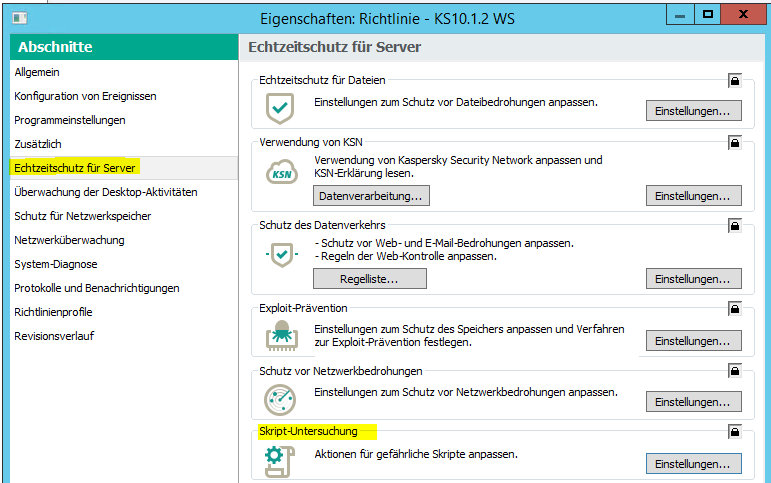
Task: Click the Skript-Untersuchung gear scroll icon
Action: click(x=278, y=460)
